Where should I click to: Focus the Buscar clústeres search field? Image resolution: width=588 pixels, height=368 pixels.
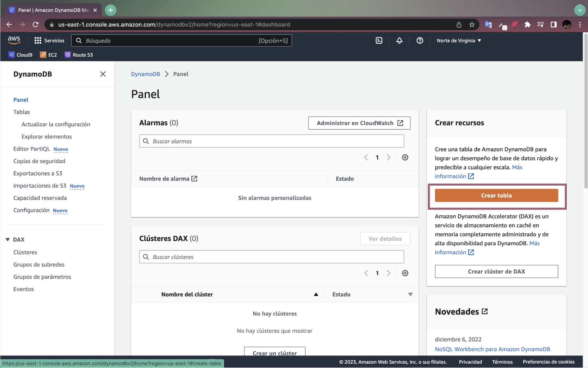click(x=272, y=257)
